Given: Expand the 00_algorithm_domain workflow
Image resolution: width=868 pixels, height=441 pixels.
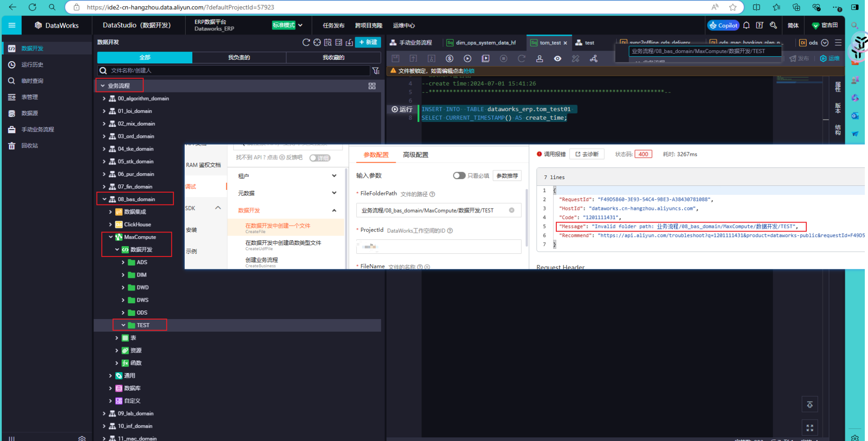Looking at the screenshot, I should tap(104, 98).
